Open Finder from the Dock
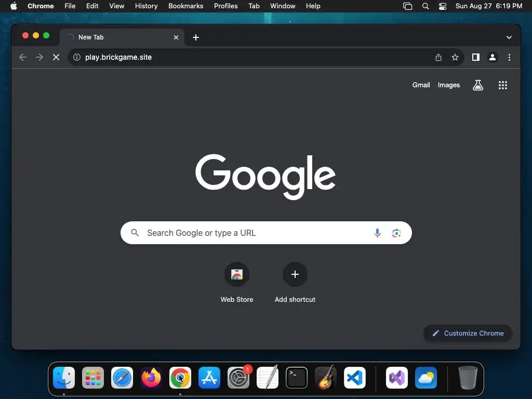This screenshot has width=532, height=399. pyautogui.click(x=64, y=378)
